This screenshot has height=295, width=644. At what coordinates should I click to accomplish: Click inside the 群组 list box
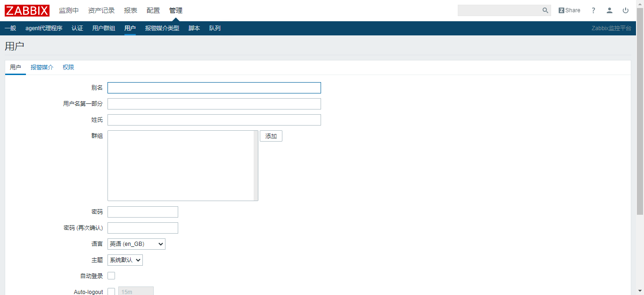(183, 166)
